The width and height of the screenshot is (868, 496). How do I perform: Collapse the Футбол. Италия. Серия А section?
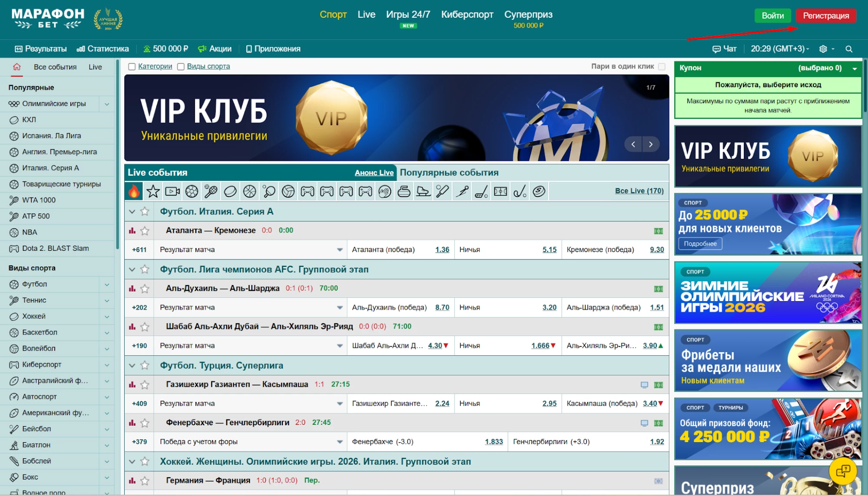coord(132,211)
